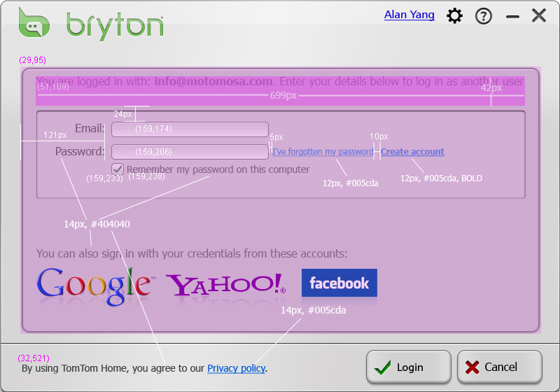The height and width of the screenshot is (392, 560).
Task: Open the Create account link
Action: pyautogui.click(x=412, y=152)
